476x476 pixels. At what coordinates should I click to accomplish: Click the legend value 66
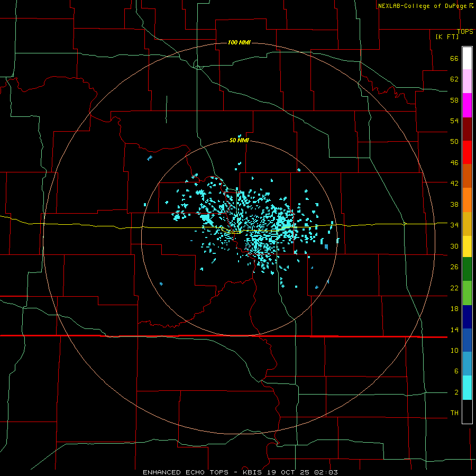[x=454, y=58]
